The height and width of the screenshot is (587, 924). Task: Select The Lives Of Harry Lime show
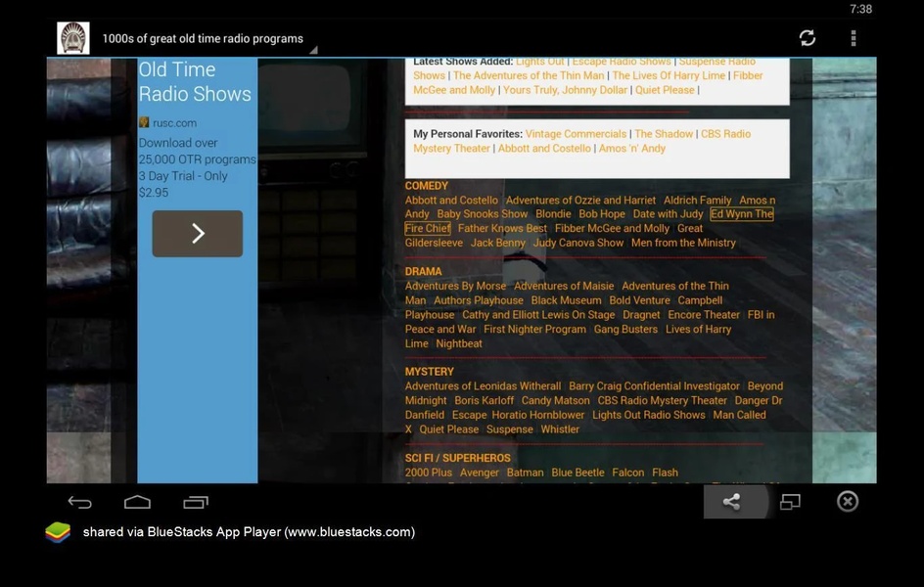pyautogui.click(x=669, y=75)
